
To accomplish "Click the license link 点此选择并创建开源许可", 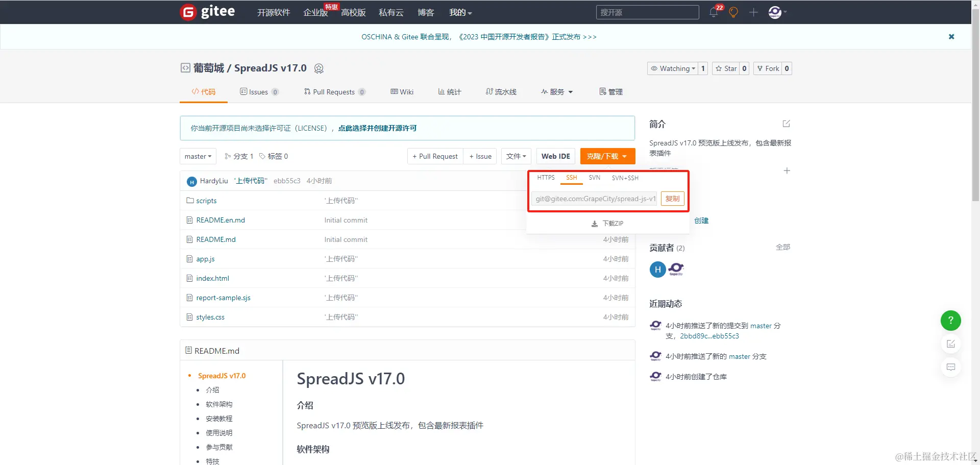I will [x=377, y=128].
